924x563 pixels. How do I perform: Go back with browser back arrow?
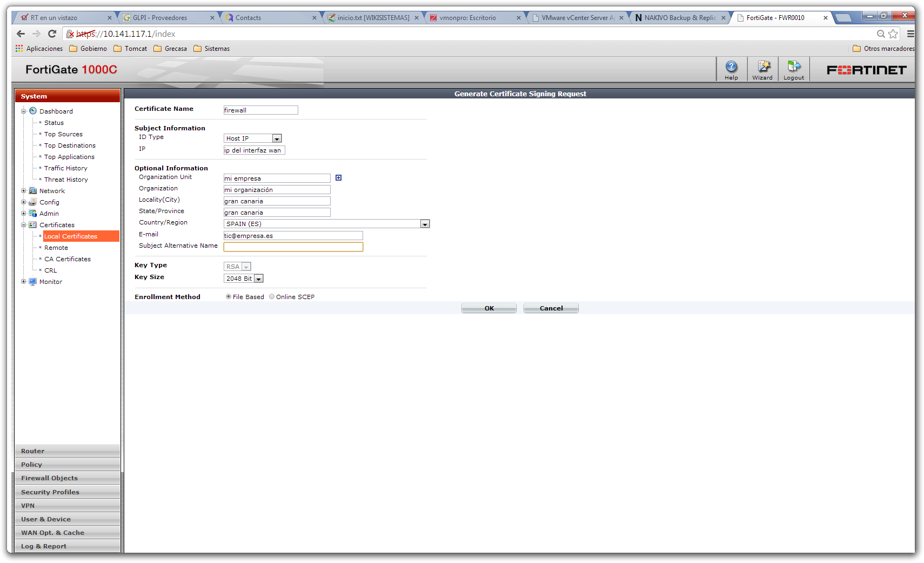[21, 34]
